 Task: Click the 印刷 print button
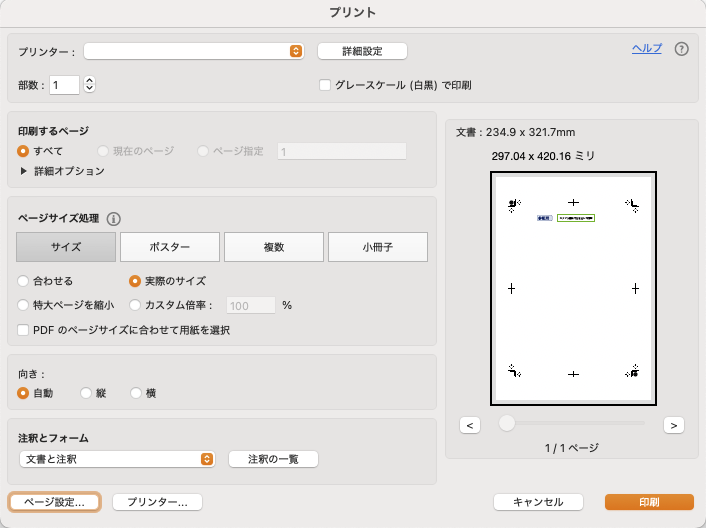click(x=648, y=502)
